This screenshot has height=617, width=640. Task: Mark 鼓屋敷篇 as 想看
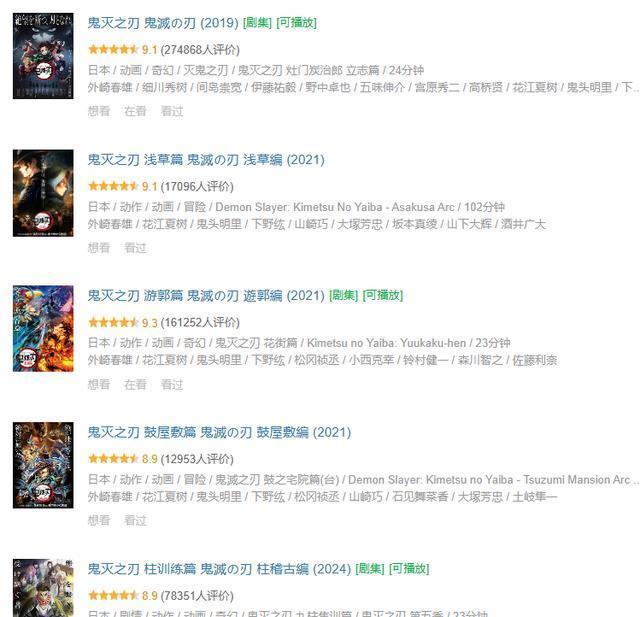[x=99, y=520]
